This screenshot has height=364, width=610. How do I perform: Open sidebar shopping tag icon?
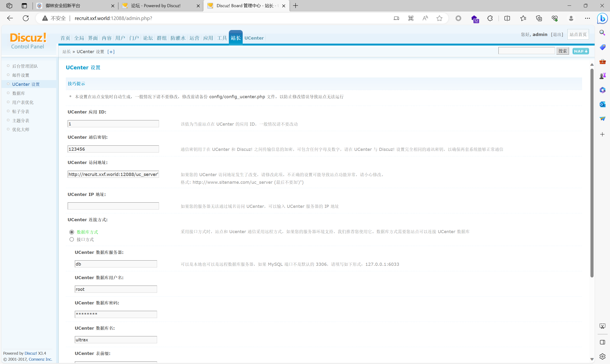(x=602, y=47)
